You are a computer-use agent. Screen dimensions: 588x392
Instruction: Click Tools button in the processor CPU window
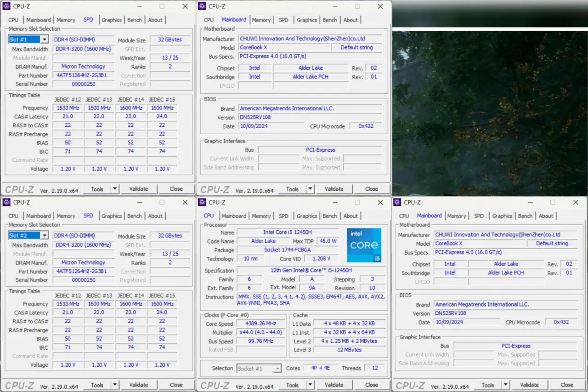click(292, 385)
